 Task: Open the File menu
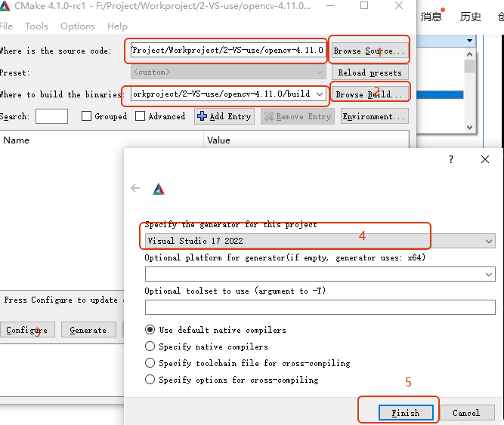click(x=6, y=26)
